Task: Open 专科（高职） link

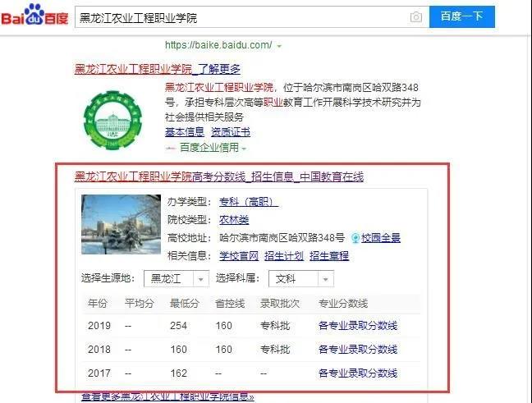Action: coord(249,202)
